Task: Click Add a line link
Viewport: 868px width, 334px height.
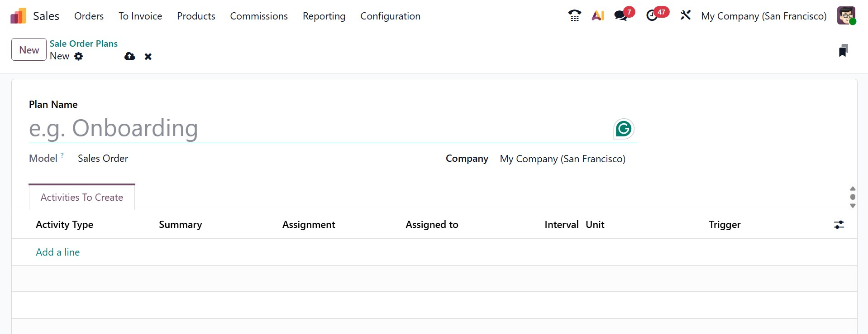Action: pyautogui.click(x=58, y=252)
